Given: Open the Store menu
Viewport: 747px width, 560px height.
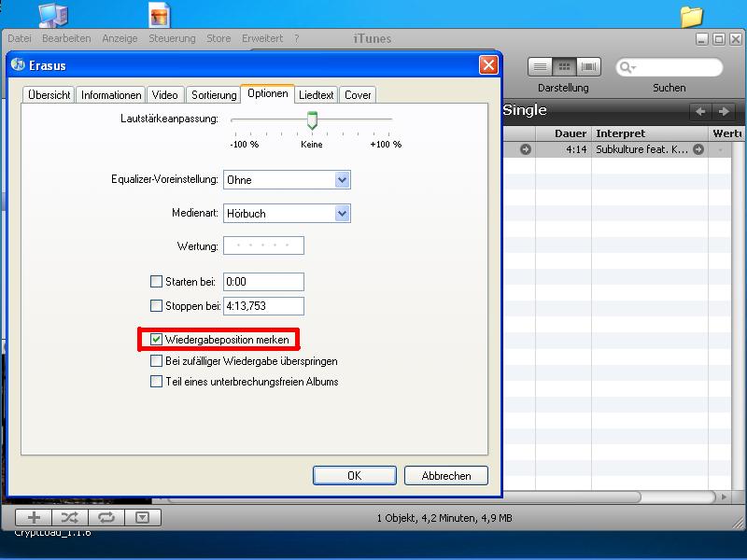Looking at the screenshot, I should pos(218,38).
